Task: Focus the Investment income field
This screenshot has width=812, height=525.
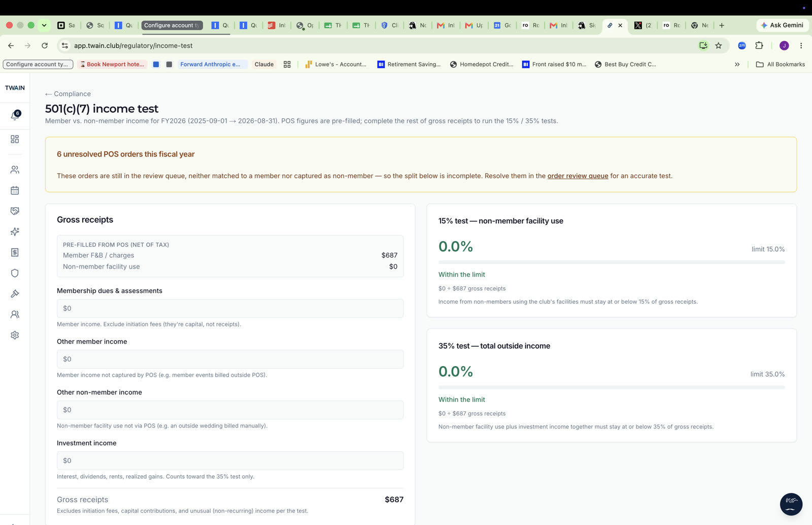Action: [230, 461]
